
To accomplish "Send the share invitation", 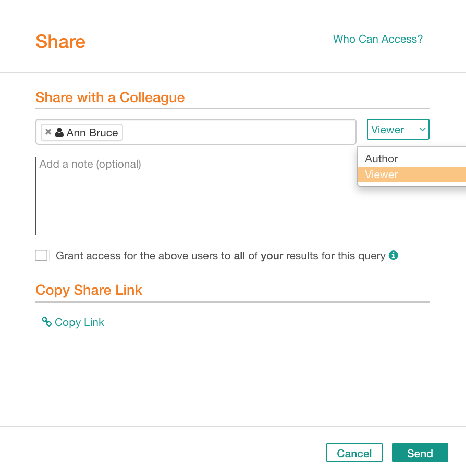I will point(420,453).
